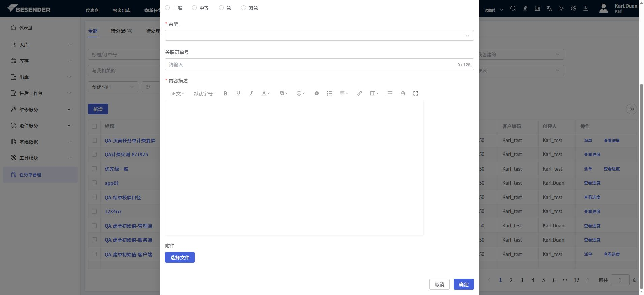Focus the 关联订单号 input field

pos(319,64)
